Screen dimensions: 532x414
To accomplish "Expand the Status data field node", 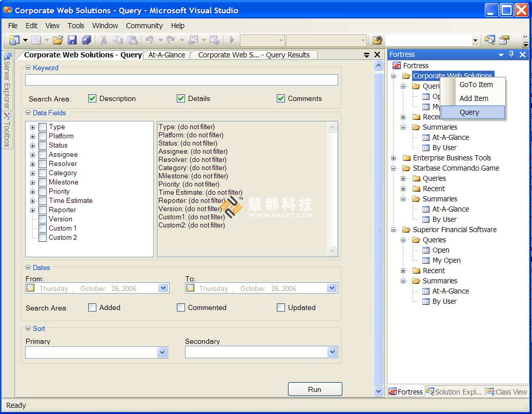I will click(x=33, y=146).
